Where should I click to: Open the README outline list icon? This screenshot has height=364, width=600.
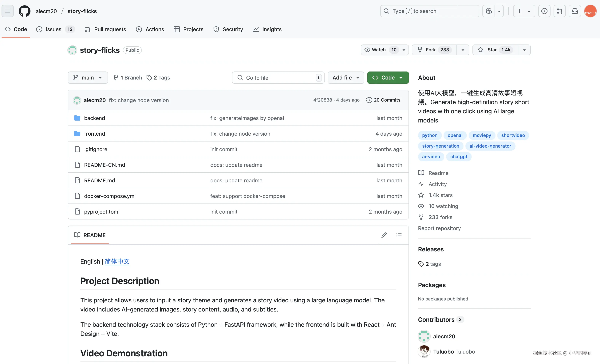click(399, 235)
